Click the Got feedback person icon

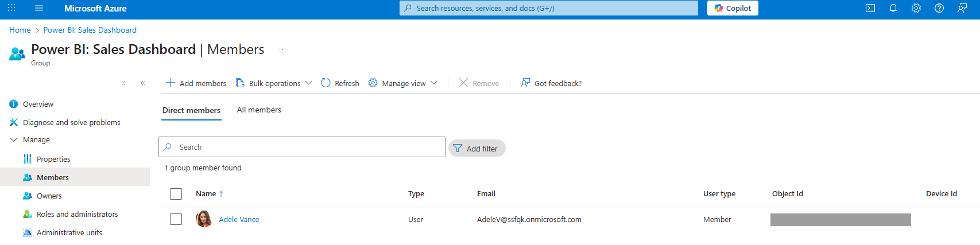(525, 83)
